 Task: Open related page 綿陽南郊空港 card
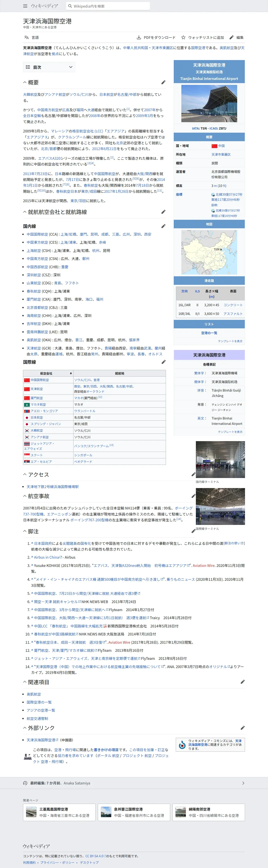208,812
